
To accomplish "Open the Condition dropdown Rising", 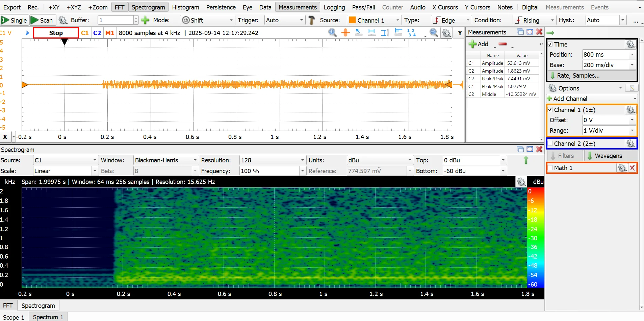I will (x=534, y=20).
